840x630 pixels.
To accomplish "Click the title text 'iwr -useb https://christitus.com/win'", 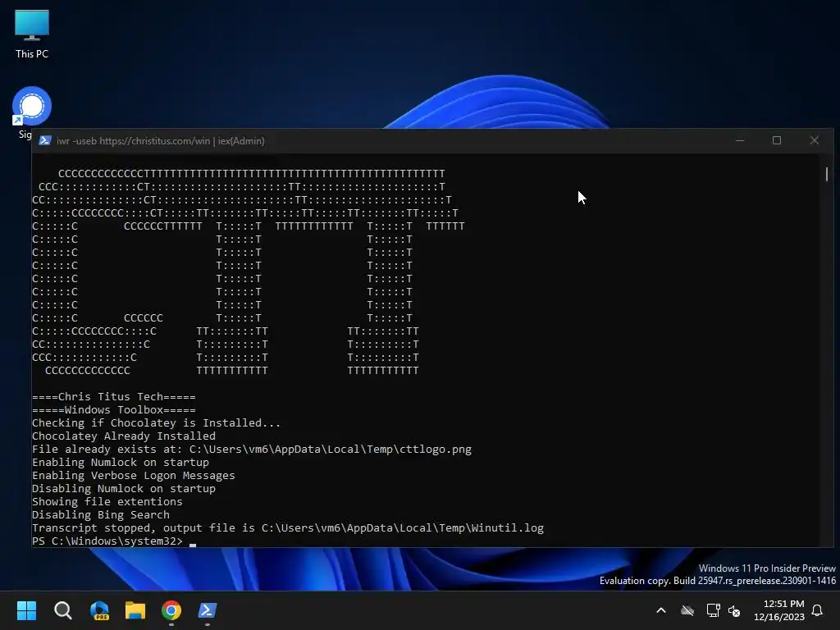I will coord(134,141).
